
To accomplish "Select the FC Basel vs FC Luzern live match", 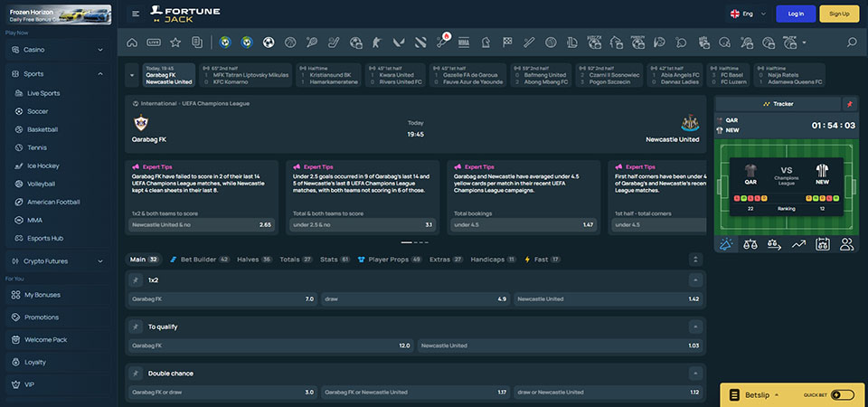I will [728, 75].
